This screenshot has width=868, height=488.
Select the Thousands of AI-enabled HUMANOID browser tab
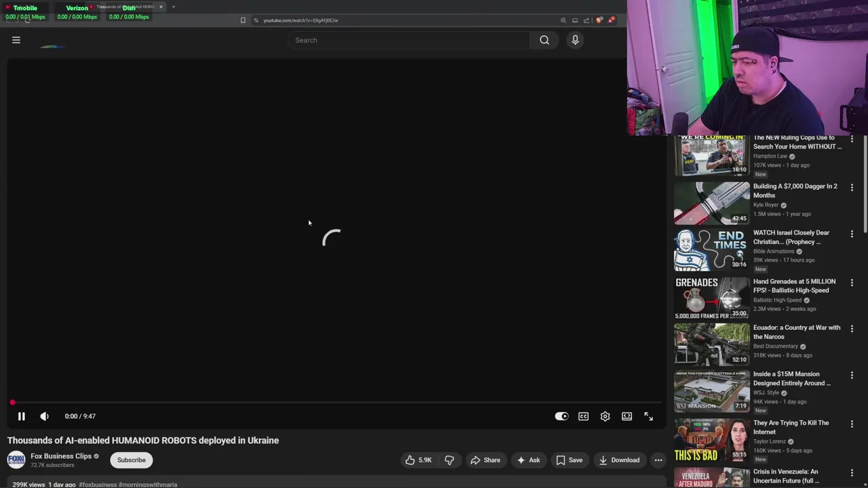[x=125, y=7]
